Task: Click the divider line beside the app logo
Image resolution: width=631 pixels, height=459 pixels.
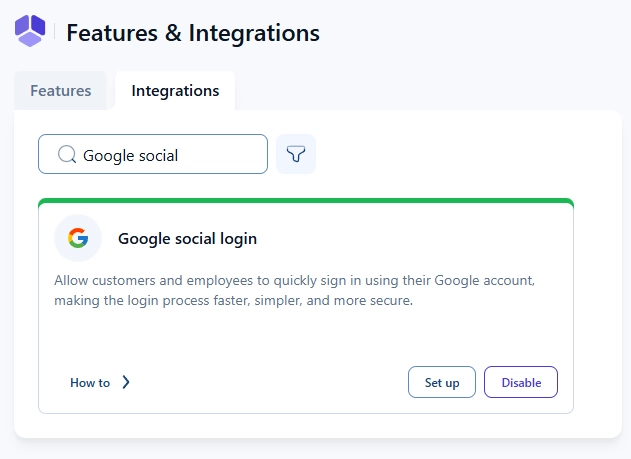Action: coord(55,32)
